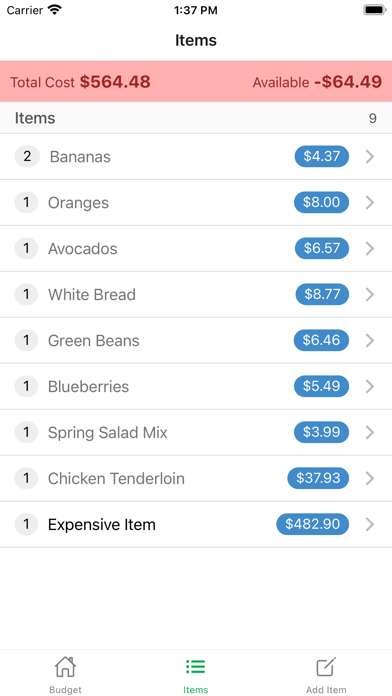
Task: Open the Budget tab house icon
Action: (x=65, y=667)
